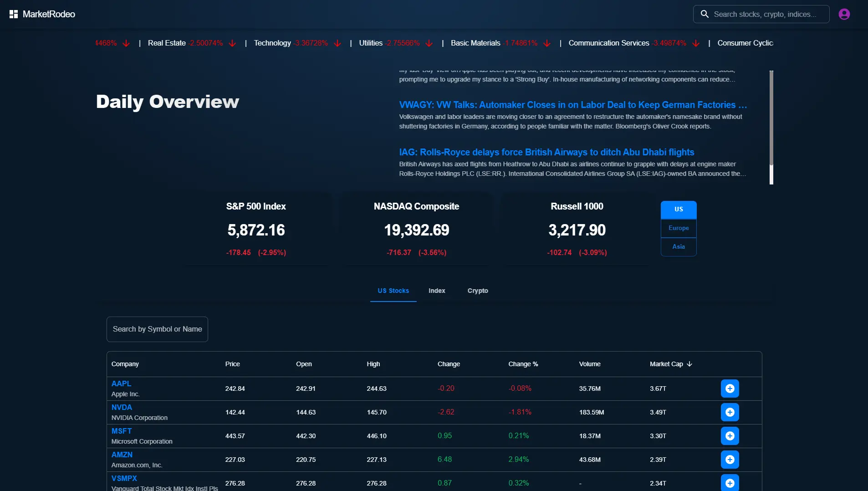Open the user profile avatar icon
The image size is (868, 491).
[x=844, y=14]
